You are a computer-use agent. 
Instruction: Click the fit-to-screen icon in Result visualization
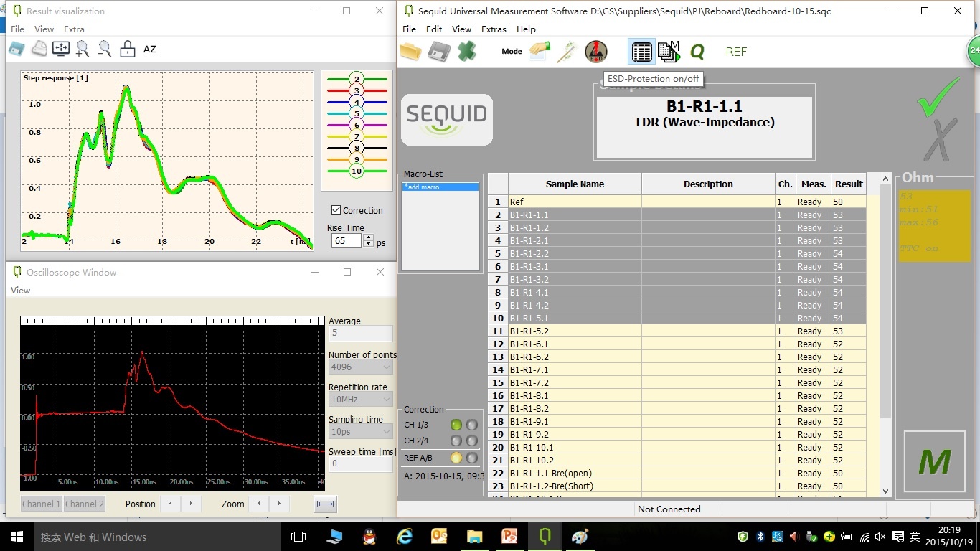click(61, 49)
